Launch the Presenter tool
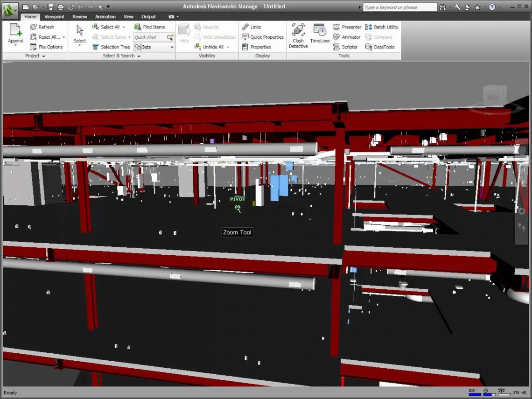532x399 pixels. [x=347, y=27]
